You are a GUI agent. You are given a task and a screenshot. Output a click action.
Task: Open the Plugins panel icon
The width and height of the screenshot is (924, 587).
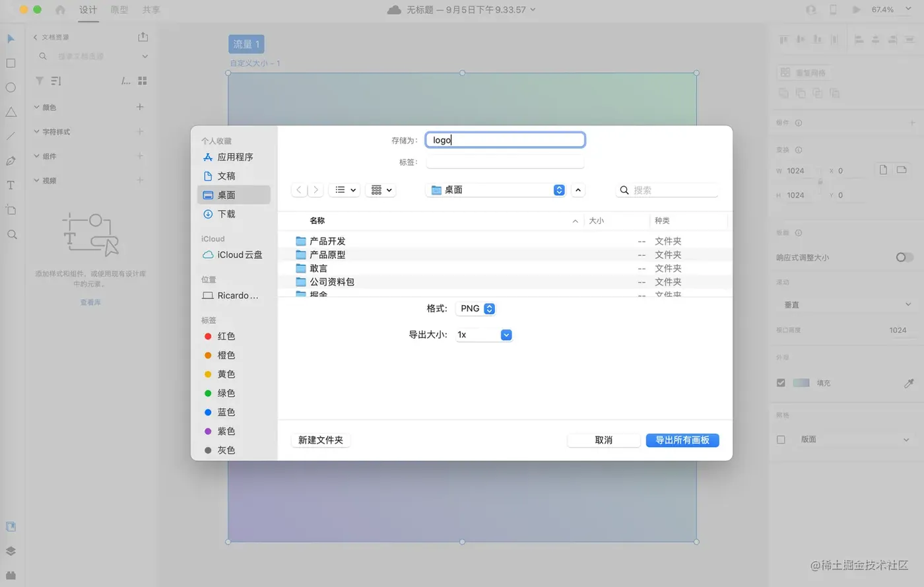(11, 575)
